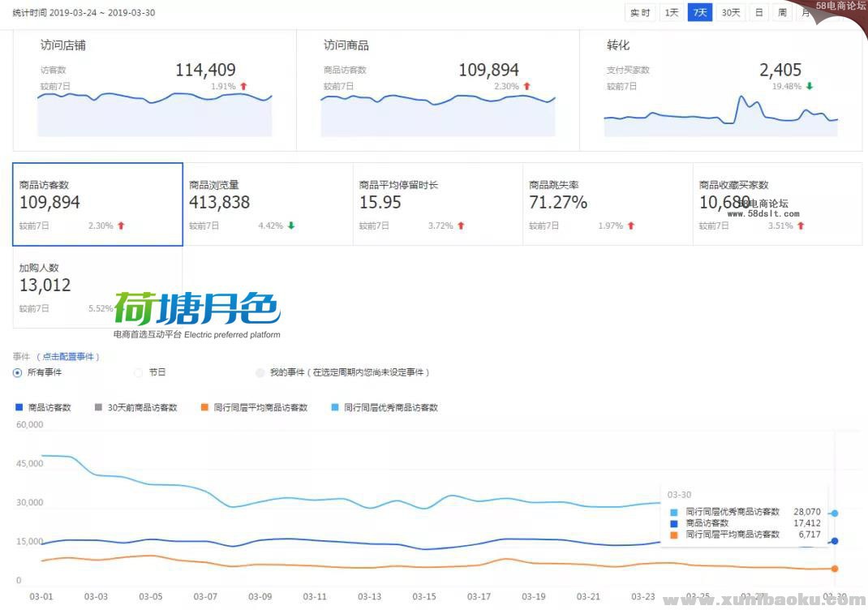Viewport: 868px width, 610px height.
Task: Switch to the 30天 time range tab
Action: [x=731, y=12]
